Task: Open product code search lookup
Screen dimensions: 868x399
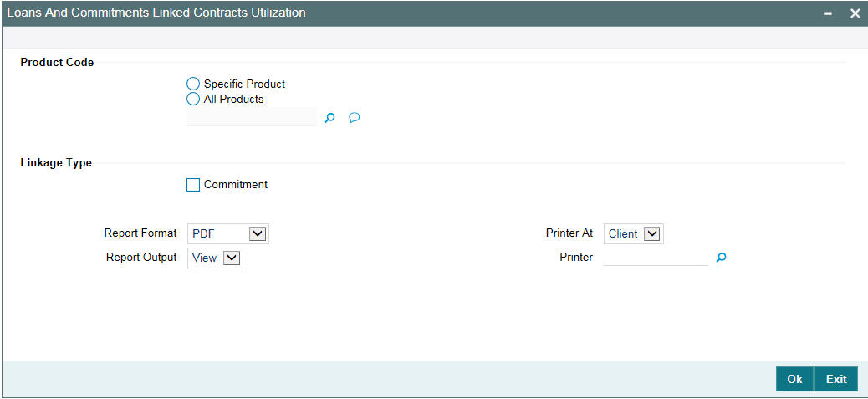Action: pos(330,117)
